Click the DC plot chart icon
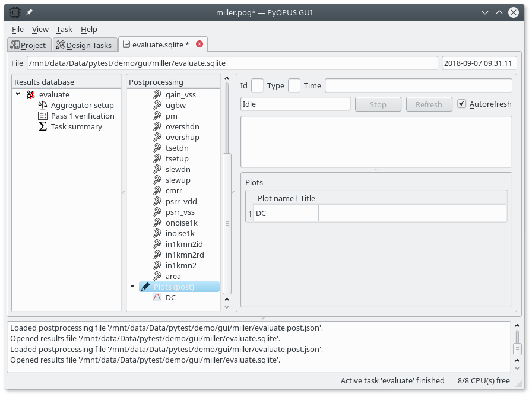Screen dimensions: 532x397 pos(157,297)
